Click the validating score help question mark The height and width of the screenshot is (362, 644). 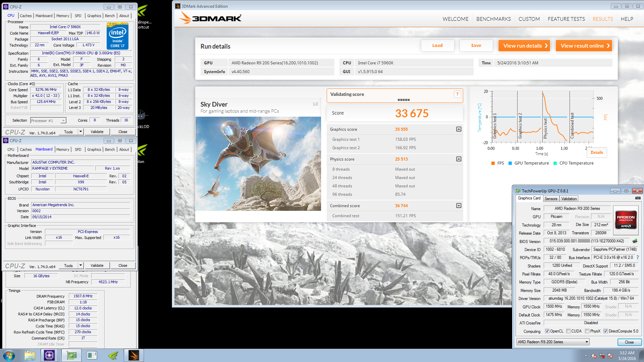457,94
